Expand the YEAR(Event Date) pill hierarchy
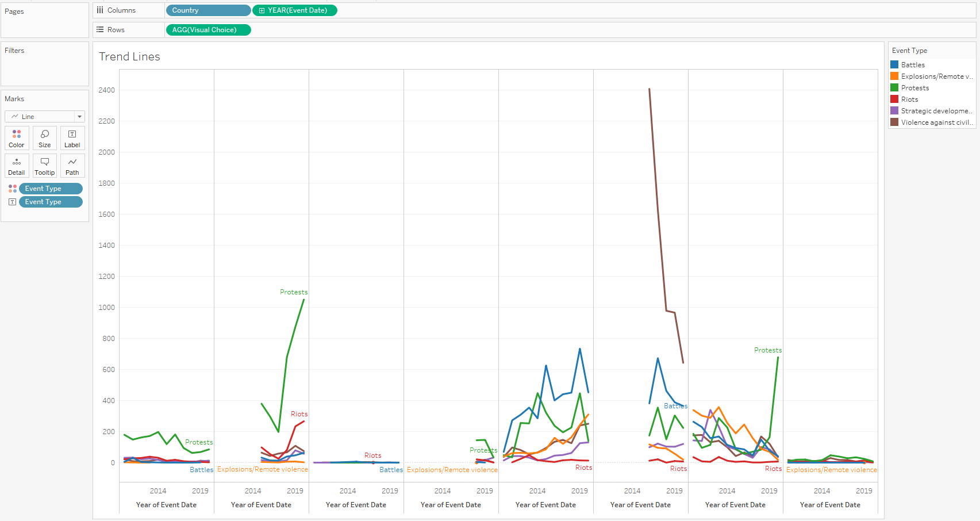The image size is (980, 521). 262,10
